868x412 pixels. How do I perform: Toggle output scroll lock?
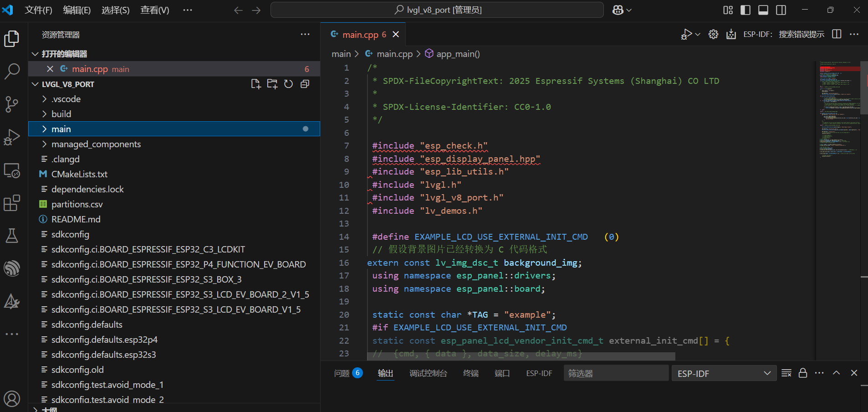pos(803,373)
